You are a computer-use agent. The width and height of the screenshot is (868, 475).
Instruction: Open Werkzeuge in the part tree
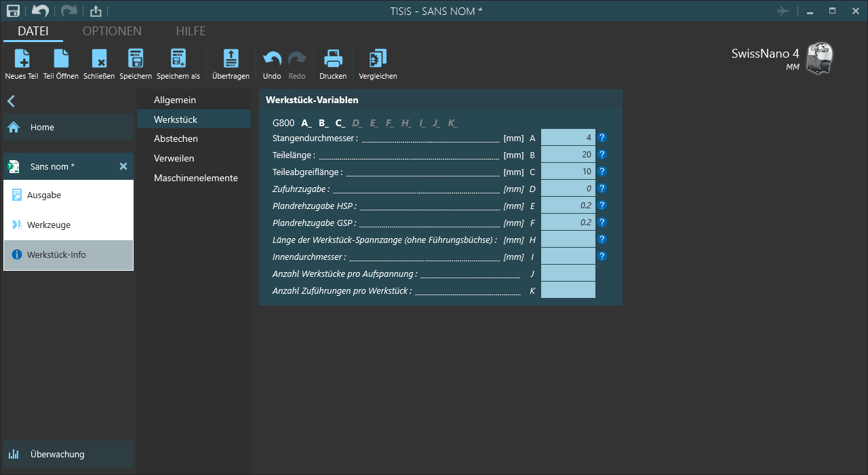click(x=49, y=225)
